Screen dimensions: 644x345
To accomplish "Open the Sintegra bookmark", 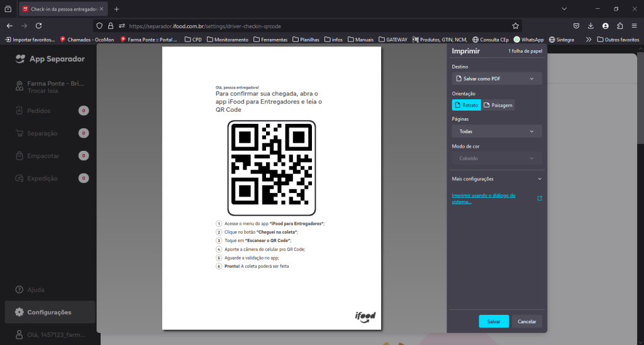I will tap(561, 40).
